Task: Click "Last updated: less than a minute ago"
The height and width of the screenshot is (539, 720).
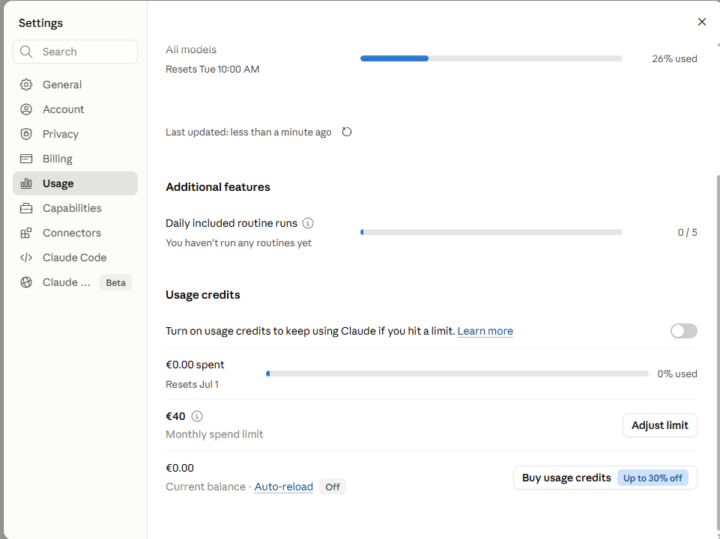Action: pos(248,132)
